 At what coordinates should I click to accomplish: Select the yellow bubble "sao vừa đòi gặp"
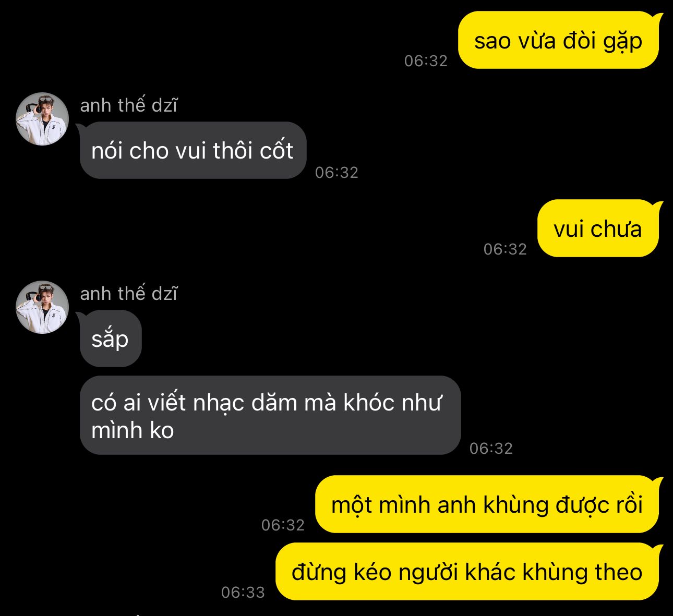(558, 40)
